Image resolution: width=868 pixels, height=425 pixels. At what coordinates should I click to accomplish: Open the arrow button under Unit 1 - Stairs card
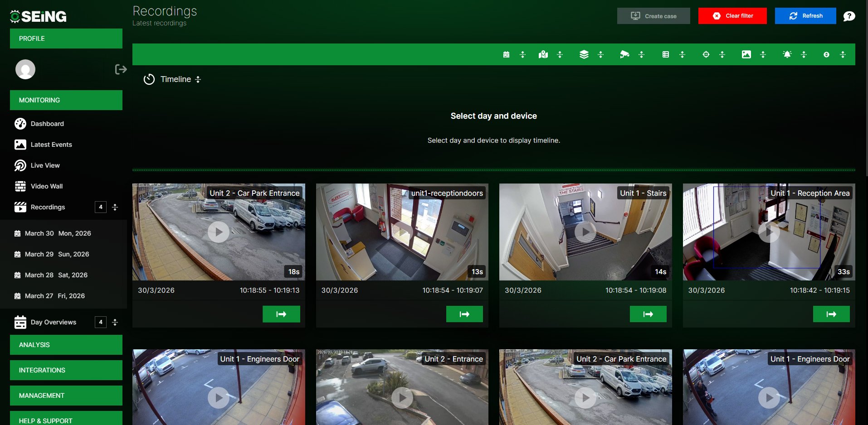648,314
